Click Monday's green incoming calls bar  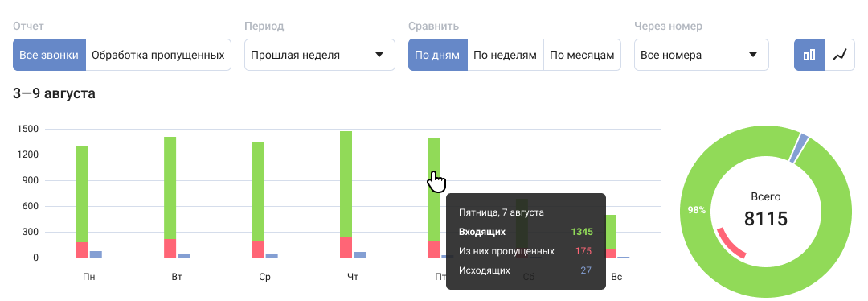tap(82, 194)
